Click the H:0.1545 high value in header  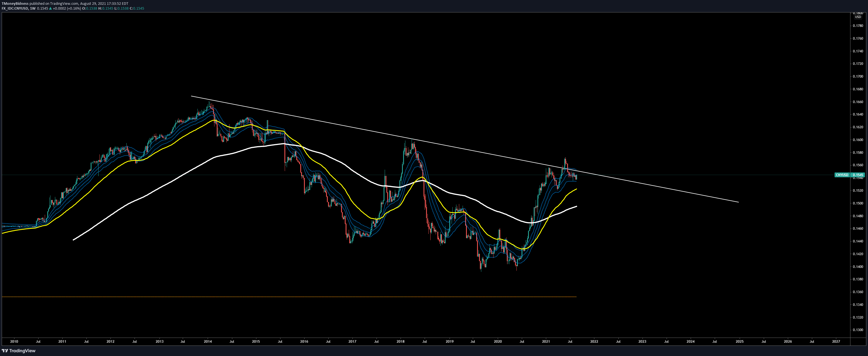(105, 8)
